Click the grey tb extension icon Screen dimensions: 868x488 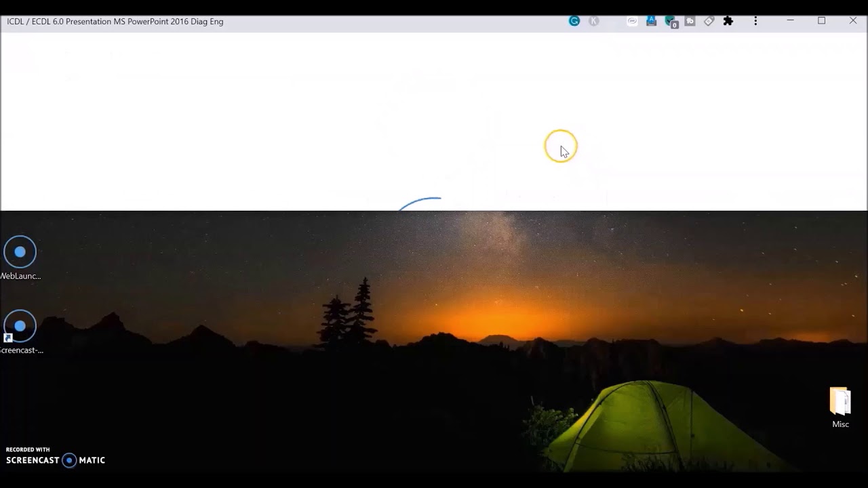tap(690, 21)
